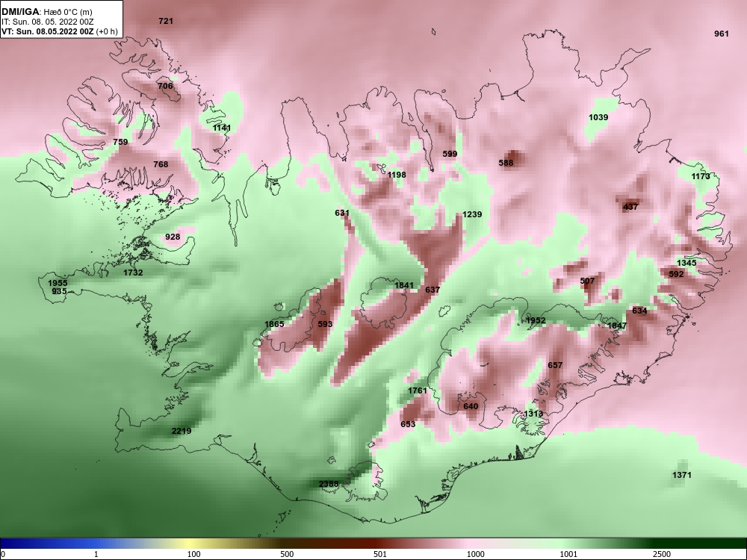Select the 657 data point
This screenshot has width=747, height=560.
555,365
